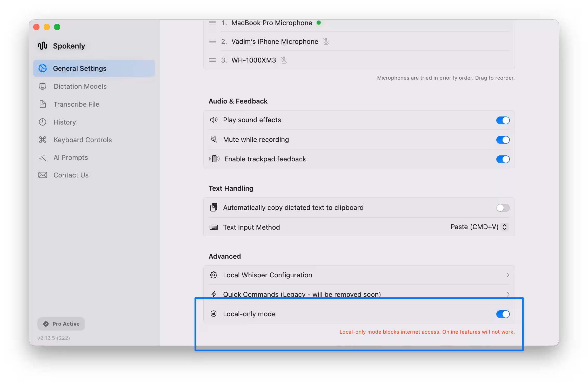Open History section
The height and width of the screenshot is (384, 588).
(94, 122)
